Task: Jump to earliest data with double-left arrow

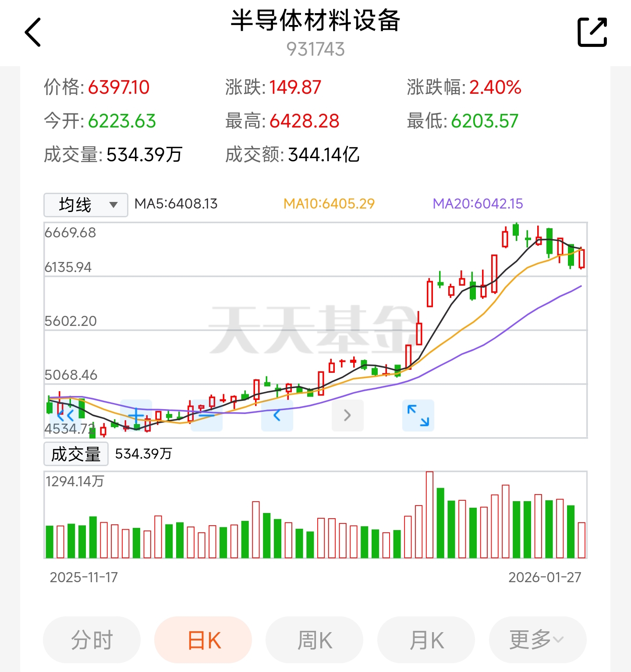Action: 66,415
